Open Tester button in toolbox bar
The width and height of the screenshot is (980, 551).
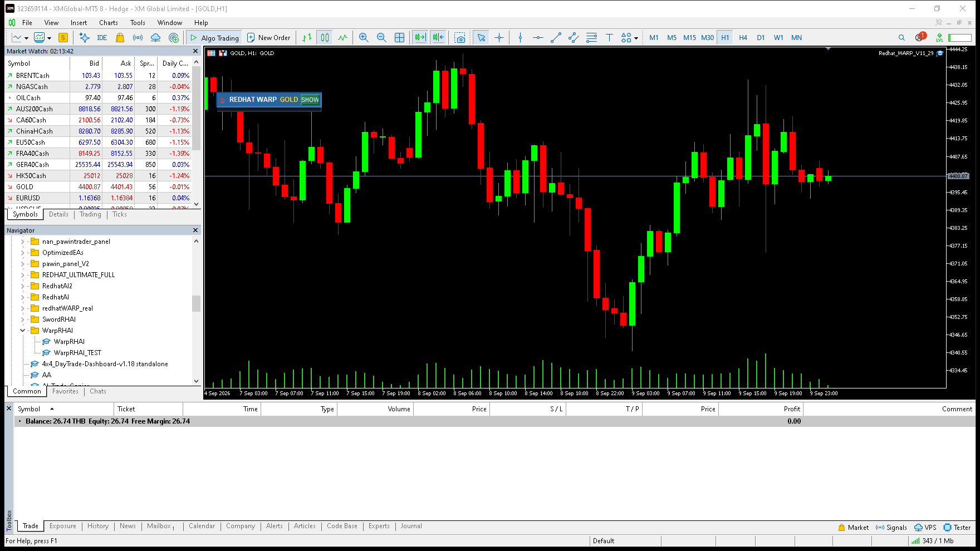pos(957,528)
